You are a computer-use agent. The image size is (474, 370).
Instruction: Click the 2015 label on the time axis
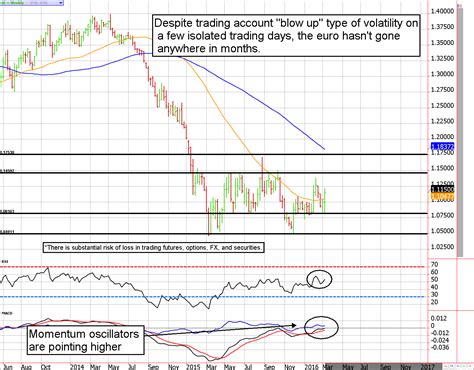pyautogui.click(x=193, y=367)
